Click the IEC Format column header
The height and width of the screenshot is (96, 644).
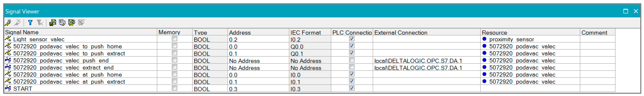[x=305, y=32]
